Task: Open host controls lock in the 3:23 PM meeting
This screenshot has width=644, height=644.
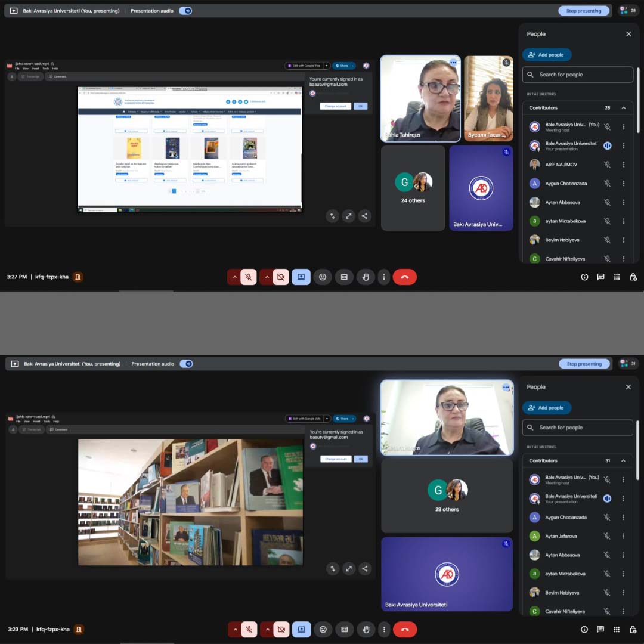Action: pos(633,629)
